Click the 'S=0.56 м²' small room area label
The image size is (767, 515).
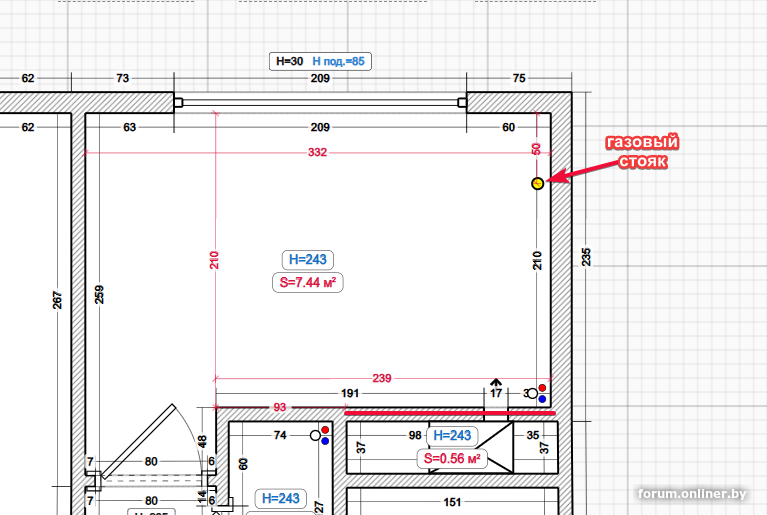click(x=452, y=458)
